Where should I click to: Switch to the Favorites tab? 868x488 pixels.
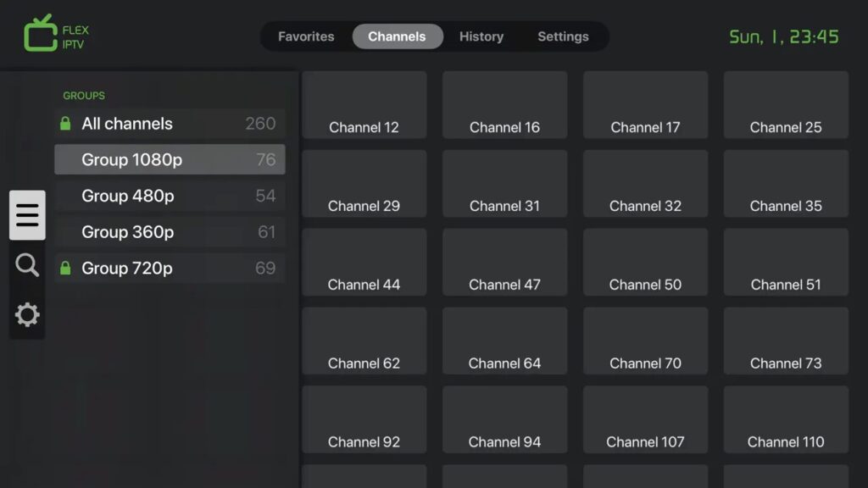click(x=306, y=36)
